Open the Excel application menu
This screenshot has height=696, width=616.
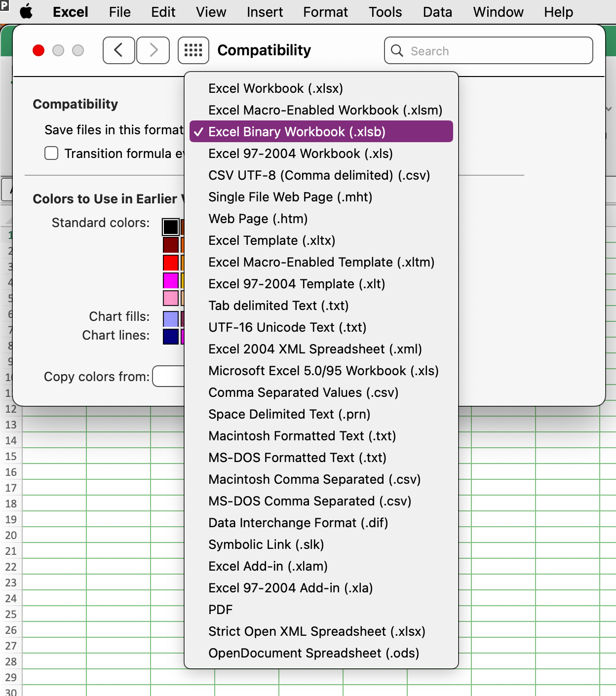coord(71,12)
